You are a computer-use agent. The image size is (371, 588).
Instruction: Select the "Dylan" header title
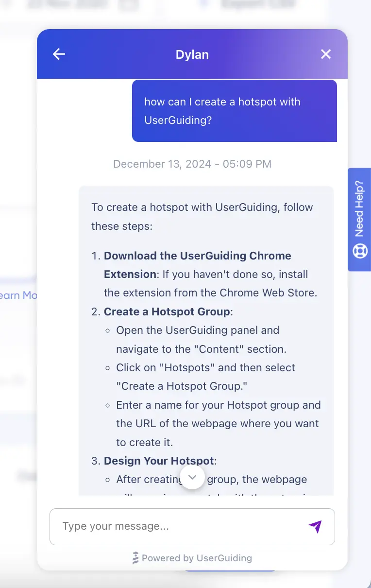pyautogui.click(x=192, y=54)
